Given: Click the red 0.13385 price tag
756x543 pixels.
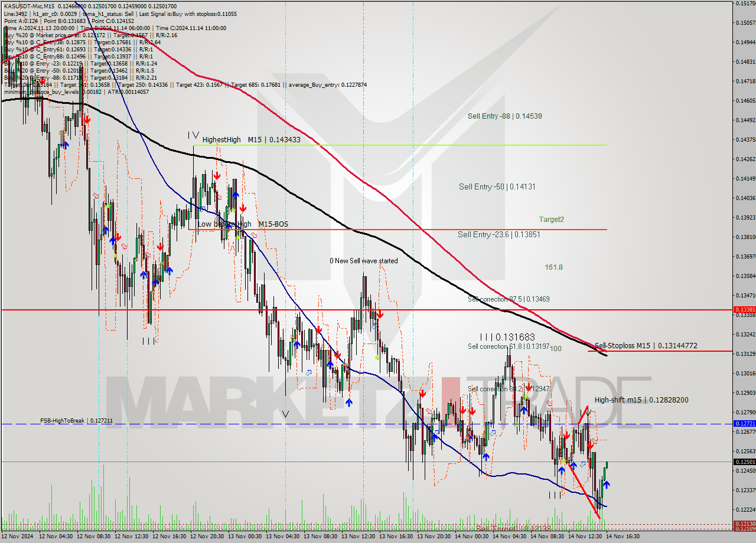Looking at the screenshot, I should click(744, 309).
